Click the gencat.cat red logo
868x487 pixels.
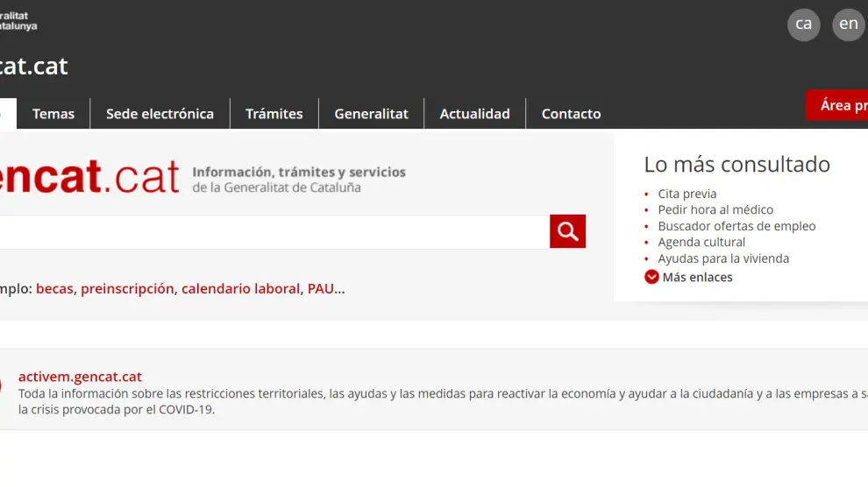click(x=89, y=176)
